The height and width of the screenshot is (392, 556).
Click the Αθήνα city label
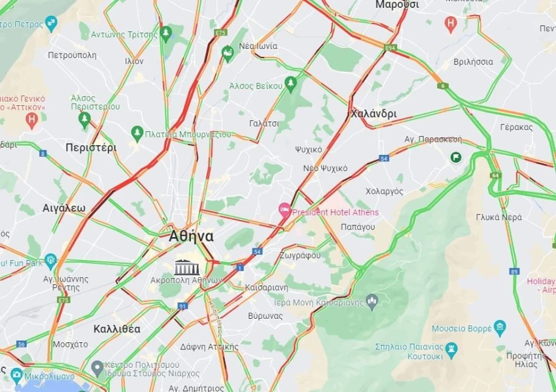point(191,237)
